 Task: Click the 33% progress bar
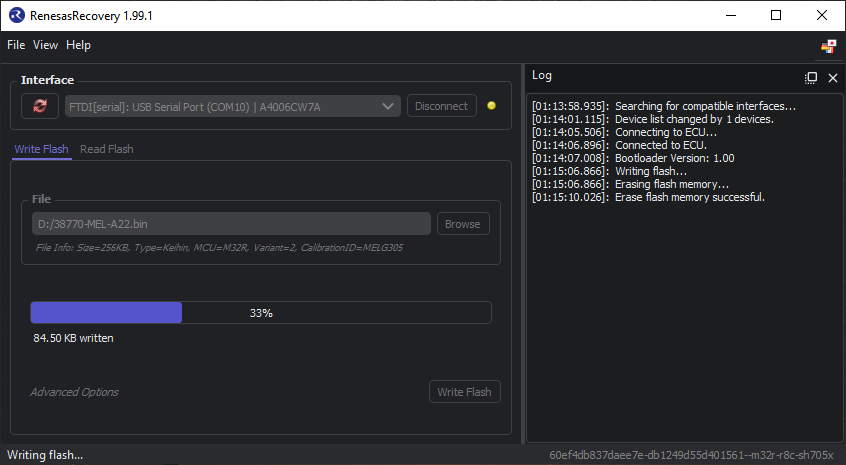tap(261, 313)
